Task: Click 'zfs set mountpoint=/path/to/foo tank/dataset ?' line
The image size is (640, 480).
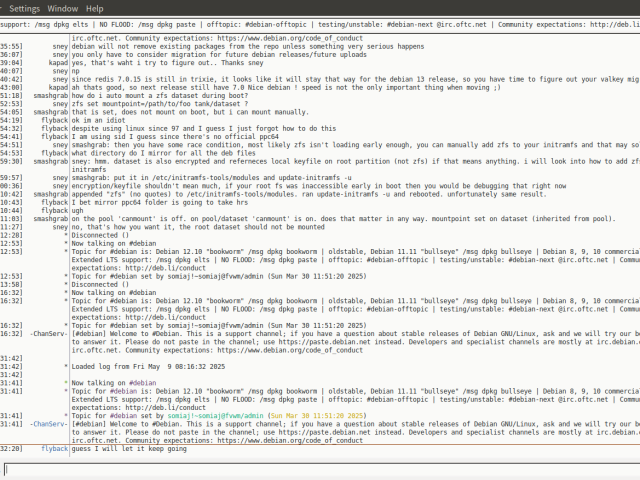Action: click(x=160, y=104)
